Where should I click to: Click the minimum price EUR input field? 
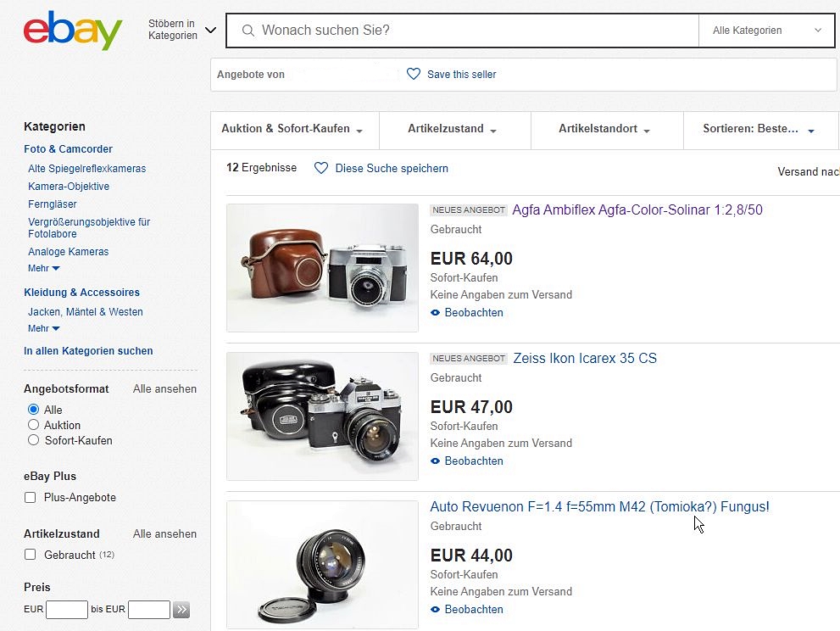pos(67,610)
